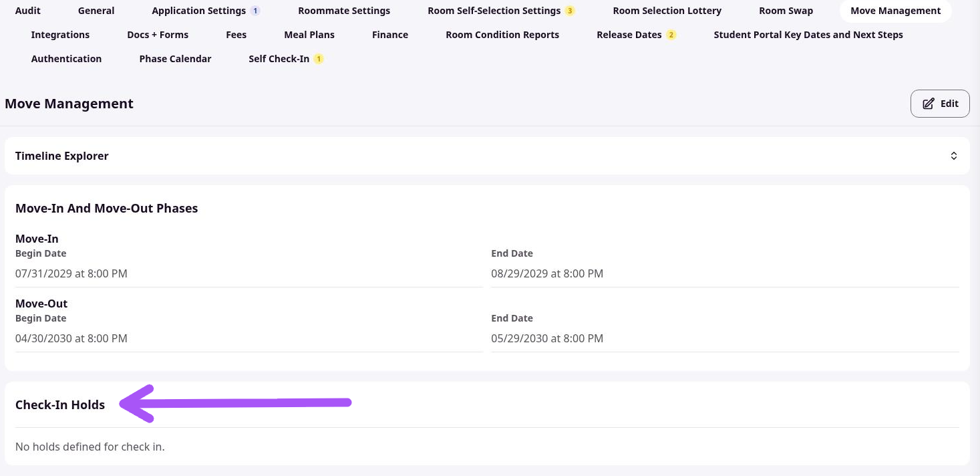Image resolution: width=980 pixels, height=476 pixels.
Task: Open the Docs + Forms tab
Action: click(158, 35)
